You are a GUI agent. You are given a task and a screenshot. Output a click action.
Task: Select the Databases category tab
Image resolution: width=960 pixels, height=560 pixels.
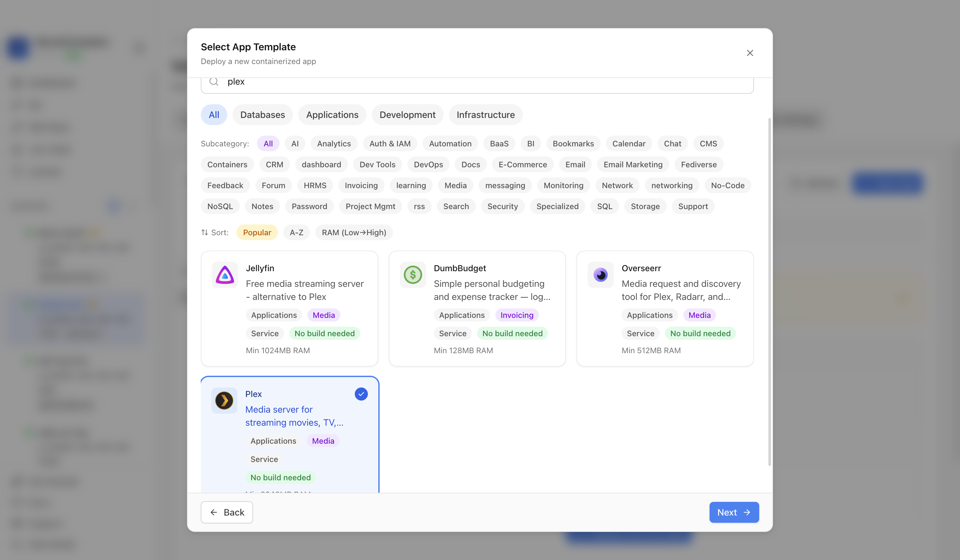[263, 115]
